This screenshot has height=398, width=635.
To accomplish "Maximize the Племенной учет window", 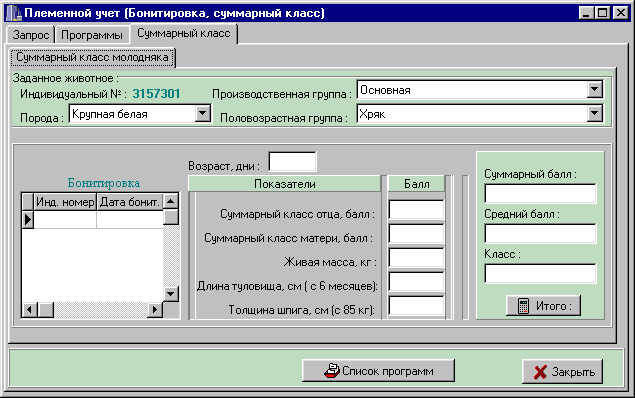I will tap(602, 13).
